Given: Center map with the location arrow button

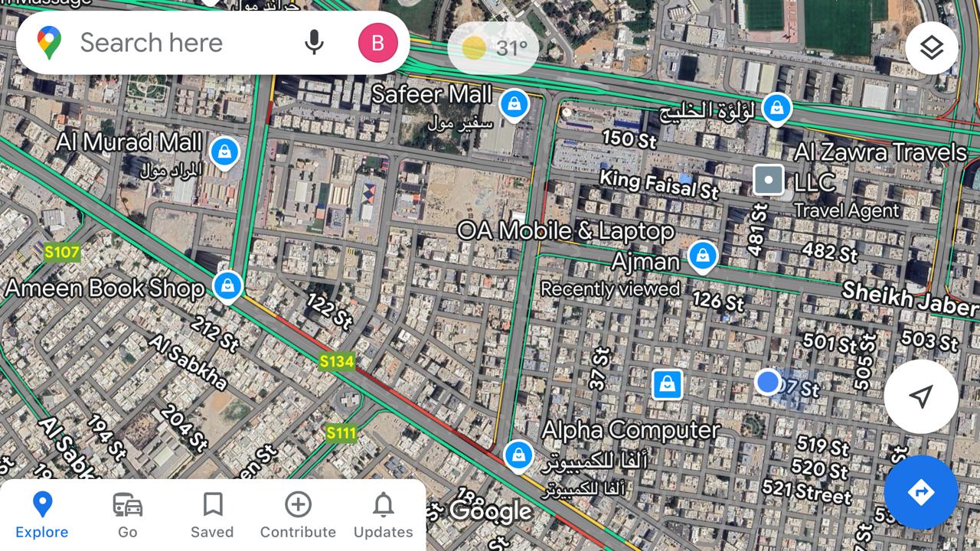Looking at the screenshot, I should click(921, 396).
